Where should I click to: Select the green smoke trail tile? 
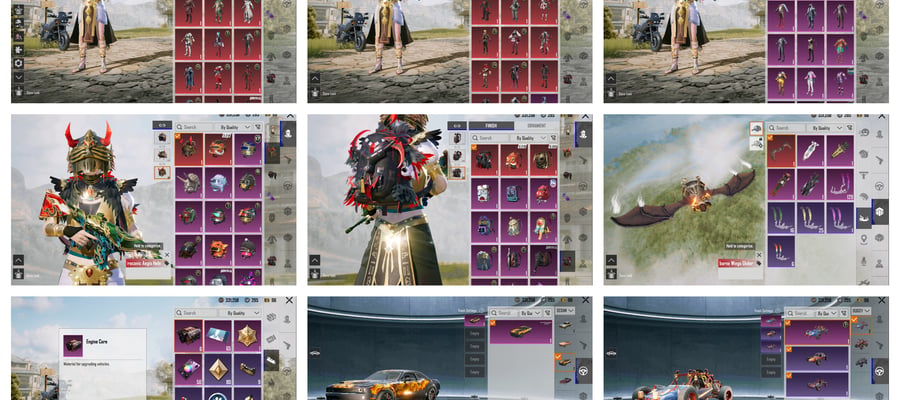[x=781, y=218]
